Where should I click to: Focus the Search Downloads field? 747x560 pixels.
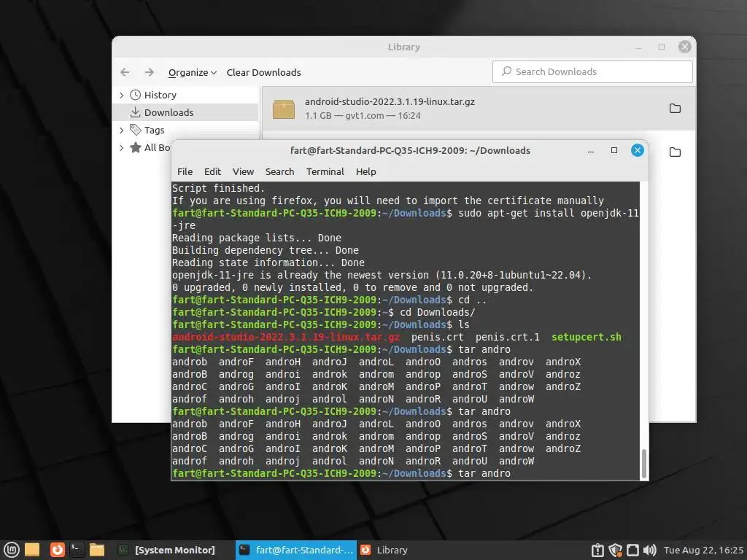pos(592,71)
